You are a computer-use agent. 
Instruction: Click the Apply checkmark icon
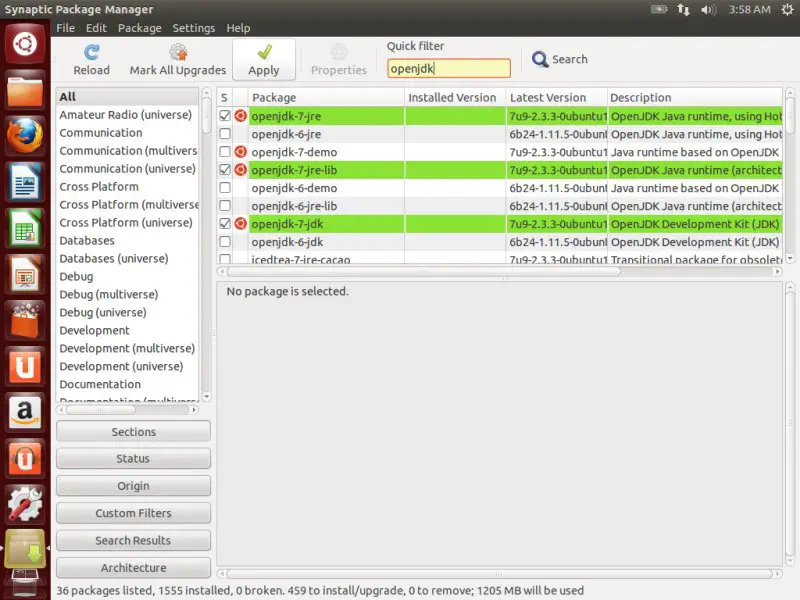point(264,52)
